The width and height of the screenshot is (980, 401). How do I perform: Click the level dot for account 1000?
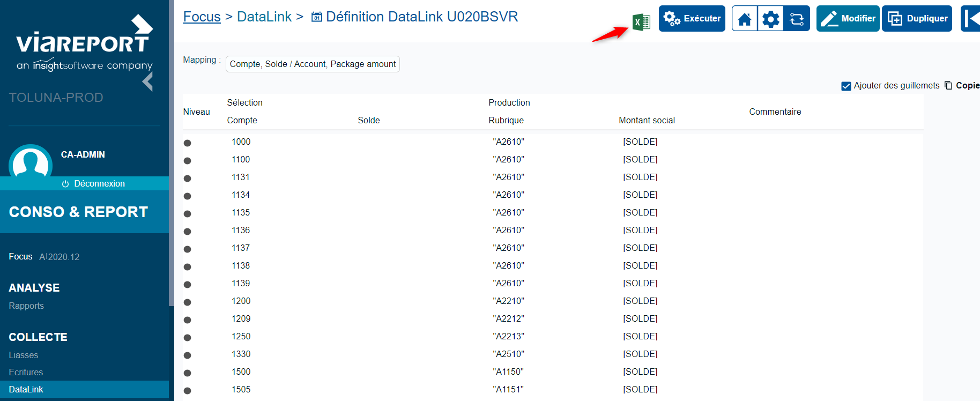[187, 143]
